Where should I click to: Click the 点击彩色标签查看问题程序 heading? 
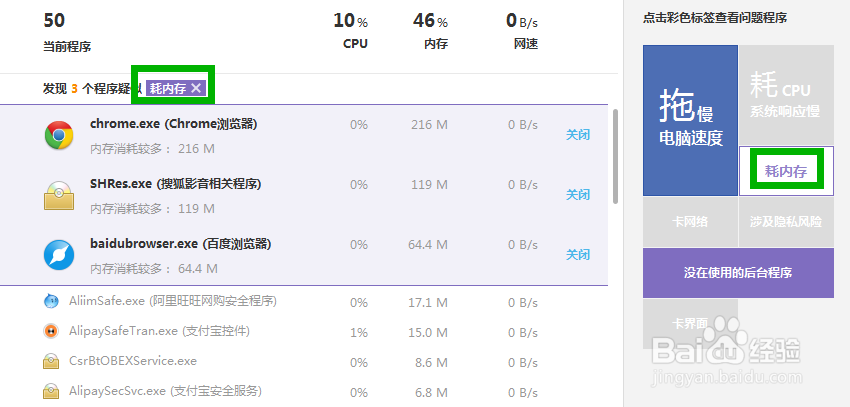[715, 18]
